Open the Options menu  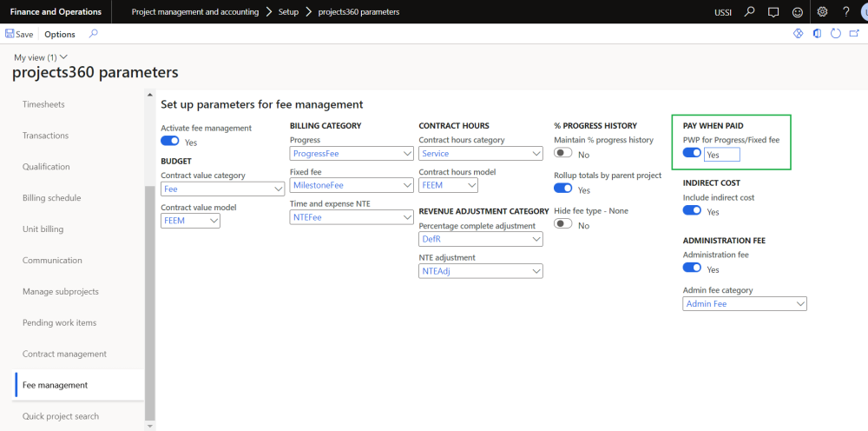[60, 34]
